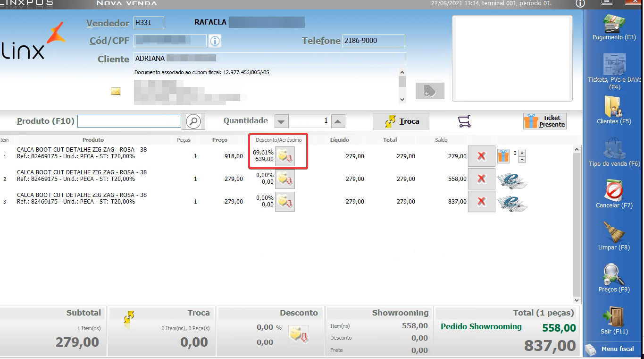Viewport: 644px width, 359px height.
Task: Decrease the gift count on item 1
Action: (x=522, y=160)
